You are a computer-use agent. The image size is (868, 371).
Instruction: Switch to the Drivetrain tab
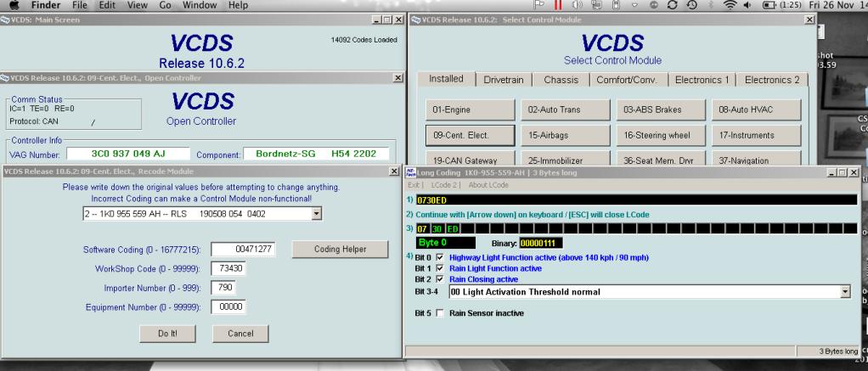point(504,80)
